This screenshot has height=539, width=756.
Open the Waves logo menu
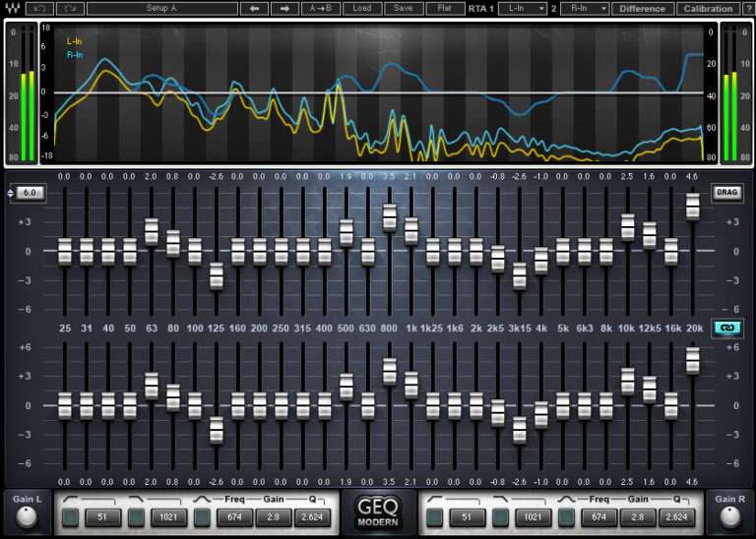point(10,8)
